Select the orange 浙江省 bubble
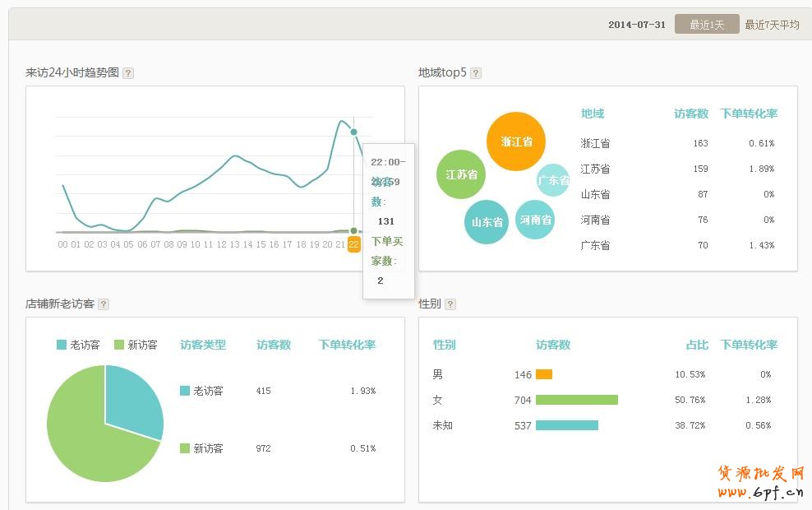Viewport: 812px width, 510px height. [x=516, y=141]
